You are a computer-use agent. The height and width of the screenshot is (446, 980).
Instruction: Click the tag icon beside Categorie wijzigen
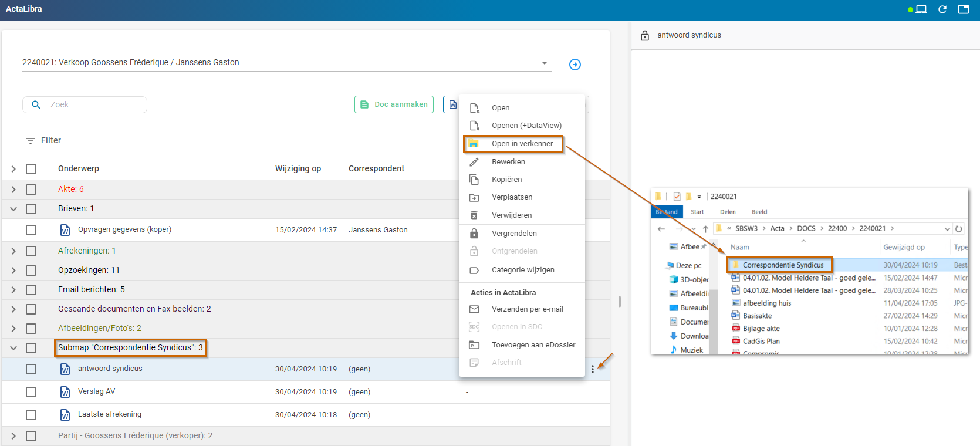point(474,271)
